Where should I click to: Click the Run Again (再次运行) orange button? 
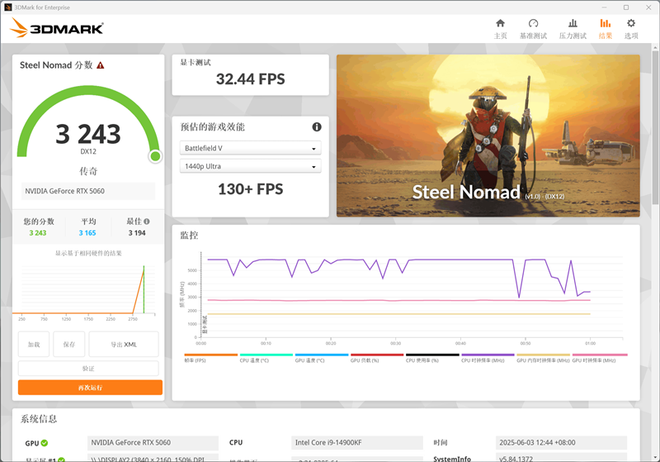pos(89,386)
